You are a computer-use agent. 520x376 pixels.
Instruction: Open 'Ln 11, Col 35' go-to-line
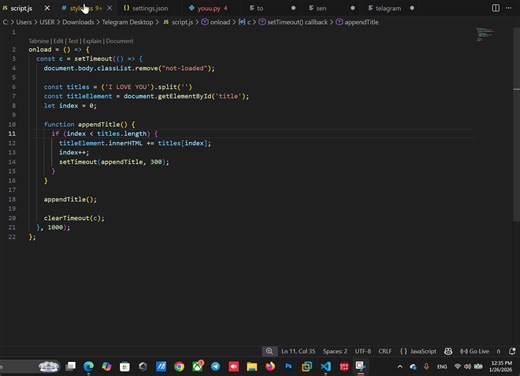[x=298, y=351]
